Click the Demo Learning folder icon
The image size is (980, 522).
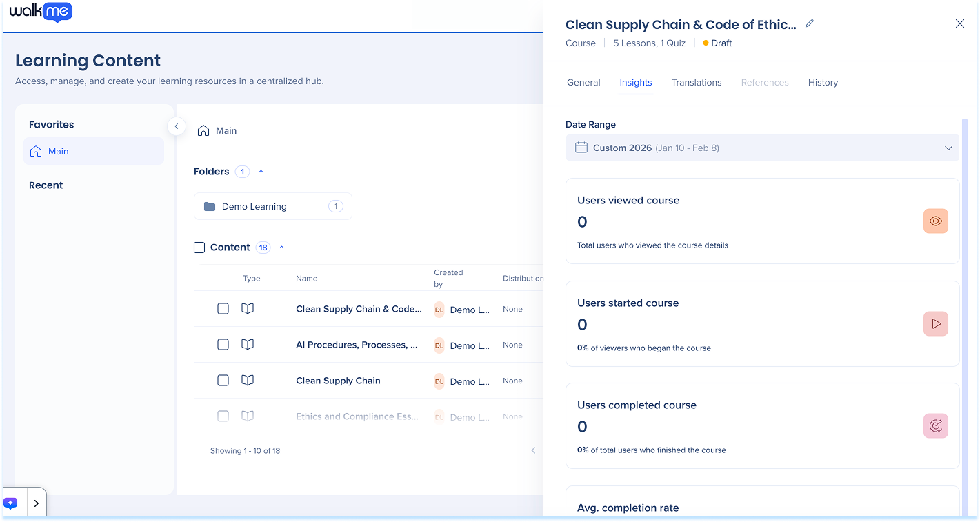tap(210, 207)
